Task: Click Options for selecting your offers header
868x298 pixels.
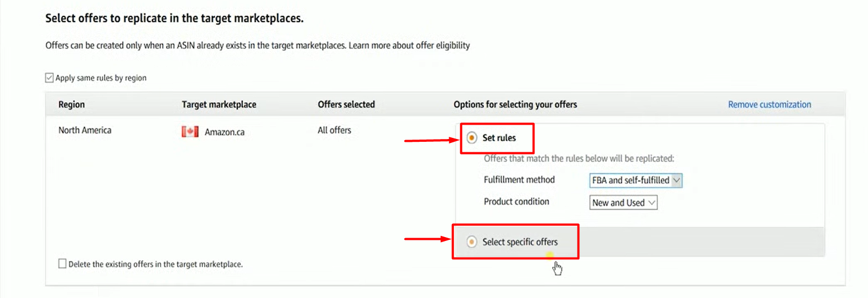Action: coord(514,105)
